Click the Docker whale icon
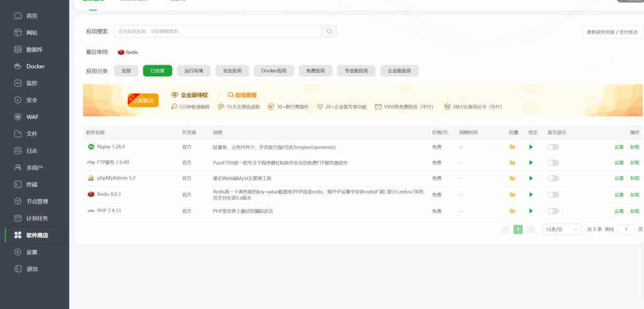This screenshot has width=644, height=309. coord(18,67)
